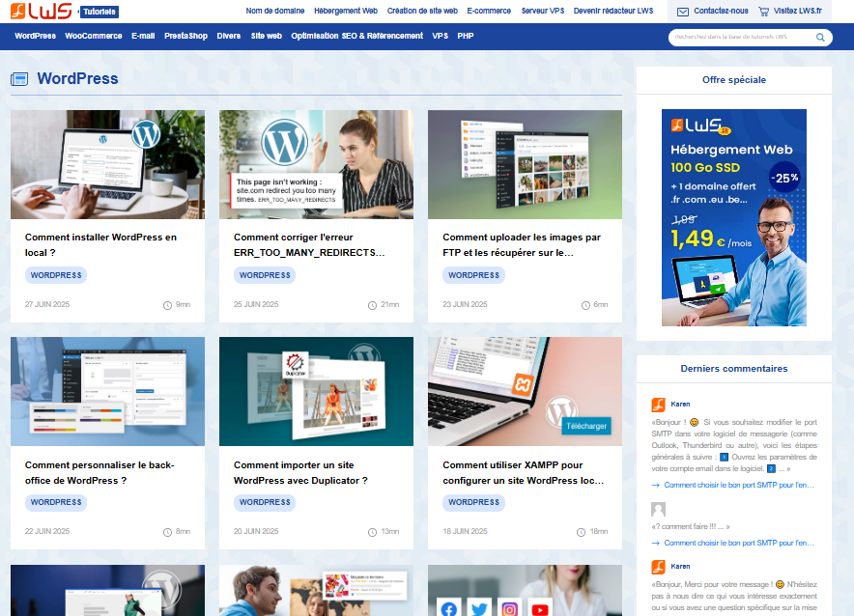Click Karen's orange avatar in Derniers commentaires
This screenshot has height=616, width=854.
pos(657,403)
